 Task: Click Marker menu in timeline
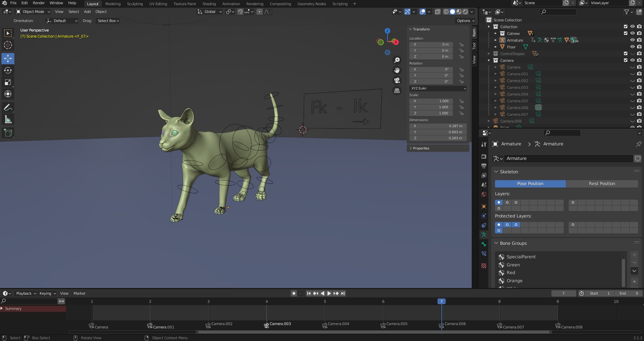point(79,293)
